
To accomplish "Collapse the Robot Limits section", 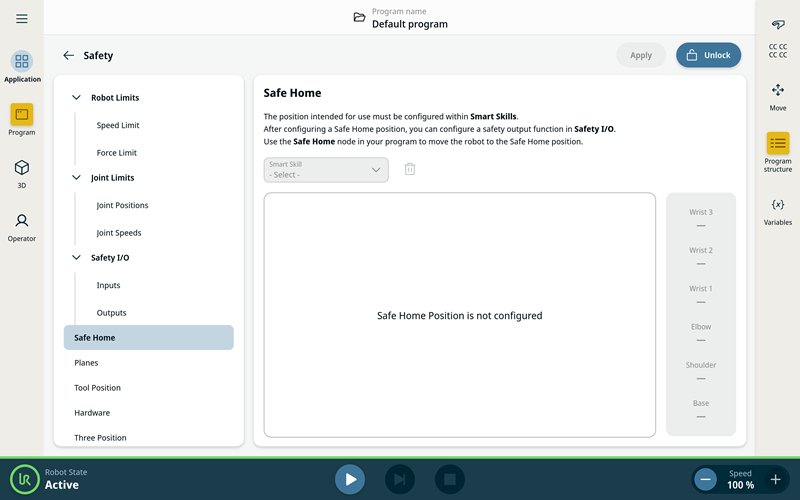I will pyautogui.click(x=77, y=98).
